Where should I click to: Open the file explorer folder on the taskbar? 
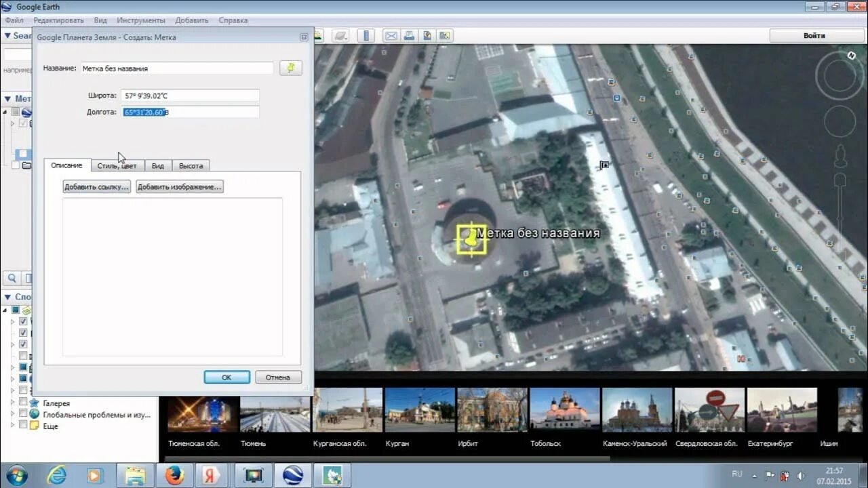click(x=135, y=476)
